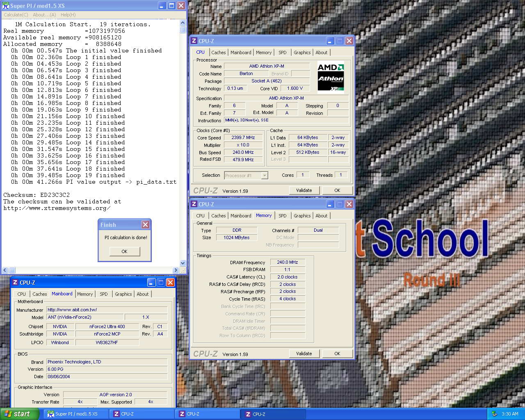Click the Core Speed value 2399.7 MHz
This screenshot has width=525, height=420.
(x=243, y=138)
